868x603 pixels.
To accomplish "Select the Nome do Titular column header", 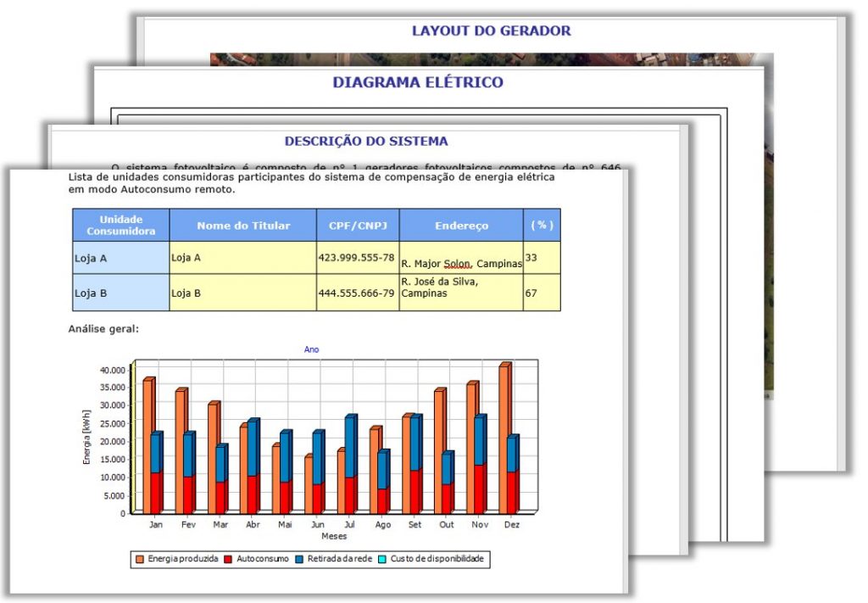I will pyautogui.click(x=243, y=226).
